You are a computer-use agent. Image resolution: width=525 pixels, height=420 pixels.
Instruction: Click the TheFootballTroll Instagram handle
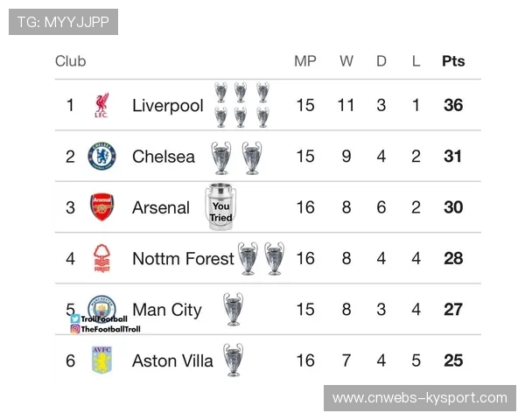point(105,329)
